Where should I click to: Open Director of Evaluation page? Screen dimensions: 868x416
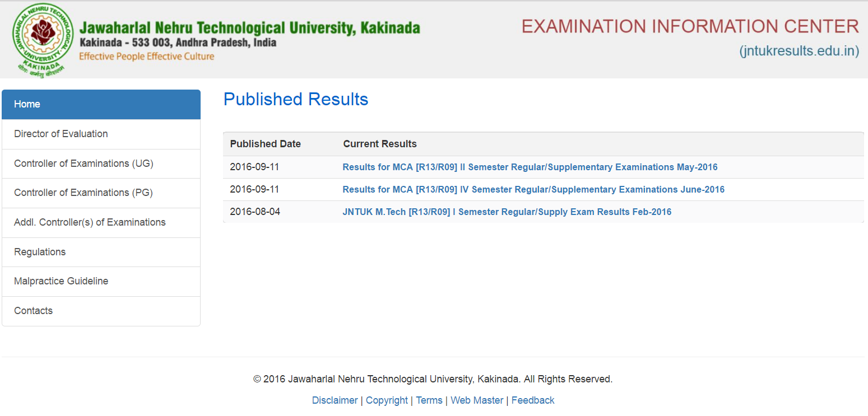pyautogui.click(x=101, y=134)
